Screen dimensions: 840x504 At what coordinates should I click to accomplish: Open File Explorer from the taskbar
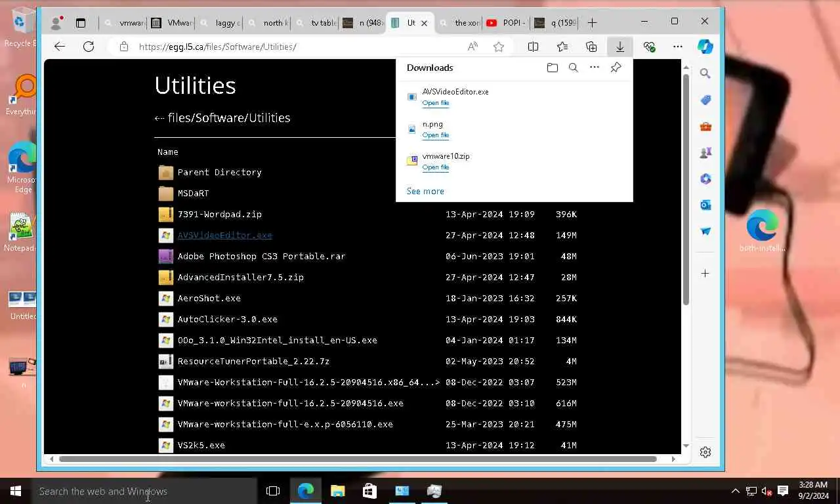(337, 491)
